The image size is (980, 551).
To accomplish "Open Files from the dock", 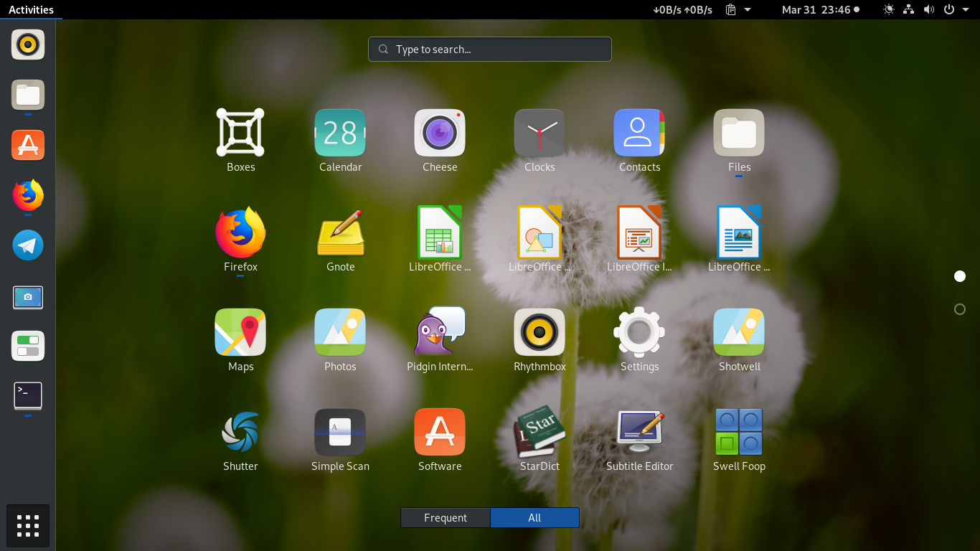I will (x=28, y=95).
